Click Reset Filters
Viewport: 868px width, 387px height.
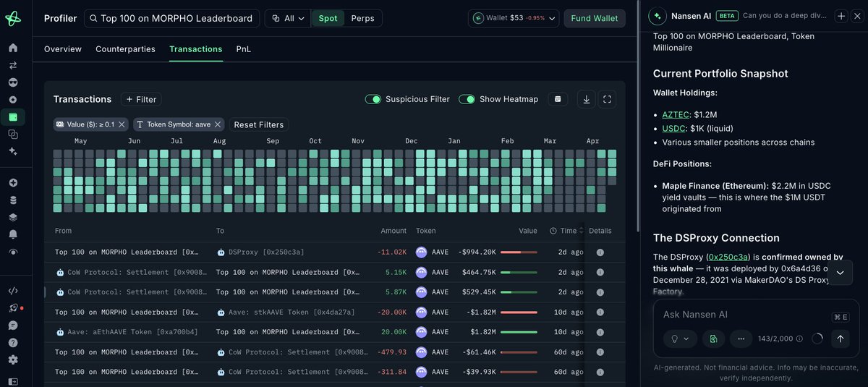258,124
